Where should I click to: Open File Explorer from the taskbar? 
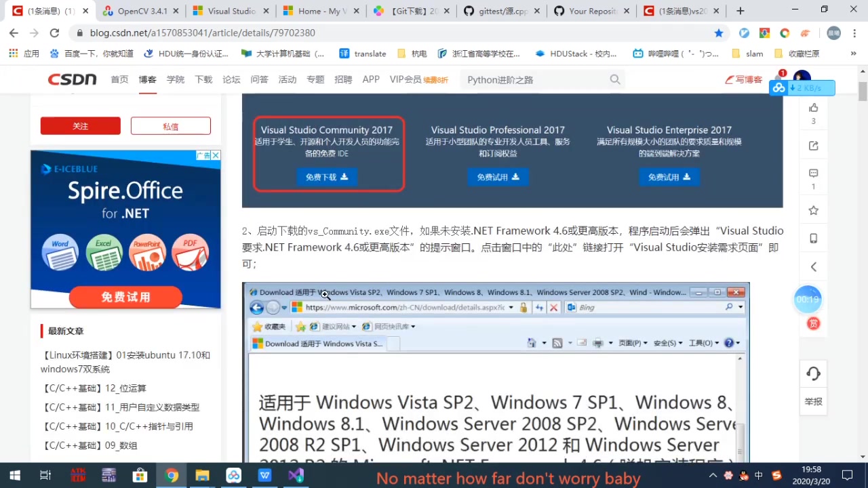coord(202,475)
